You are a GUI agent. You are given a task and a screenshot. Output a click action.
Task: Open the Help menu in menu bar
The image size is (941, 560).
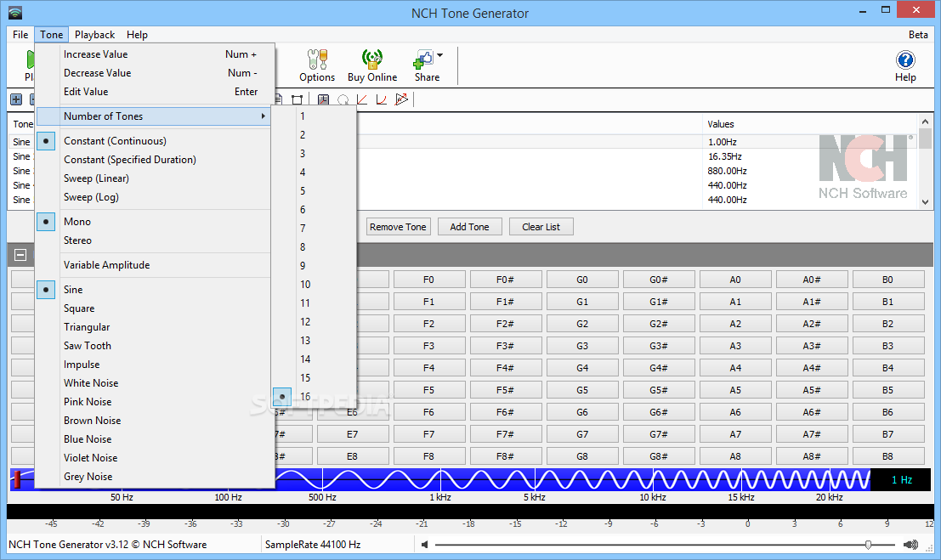pyautogui.click(x=137, y=34)
